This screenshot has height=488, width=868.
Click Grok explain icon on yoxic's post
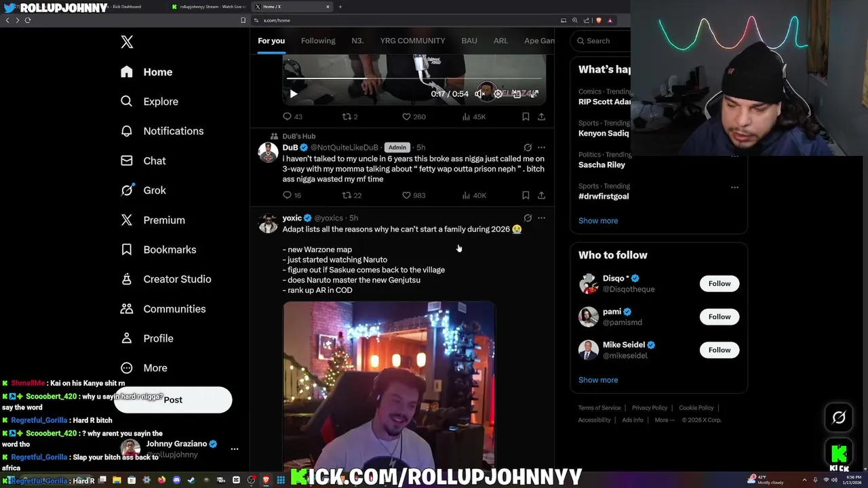coord(528,218)
